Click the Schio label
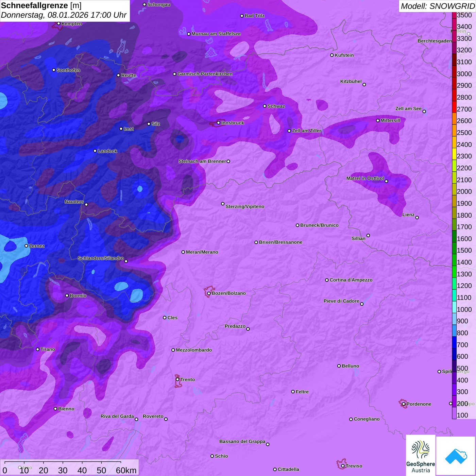Image resolution: width=476 pixels, height=476 pixels. (x=221, y=456)
